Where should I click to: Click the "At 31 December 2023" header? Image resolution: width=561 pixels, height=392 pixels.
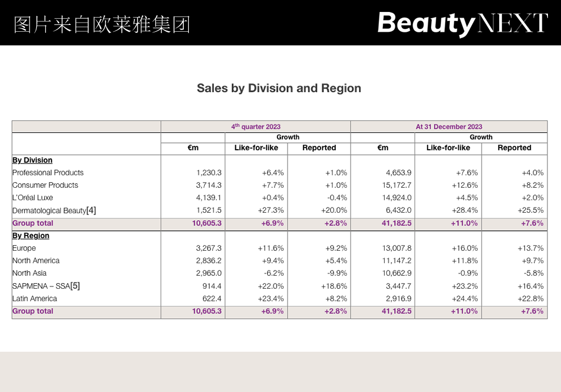449,127
